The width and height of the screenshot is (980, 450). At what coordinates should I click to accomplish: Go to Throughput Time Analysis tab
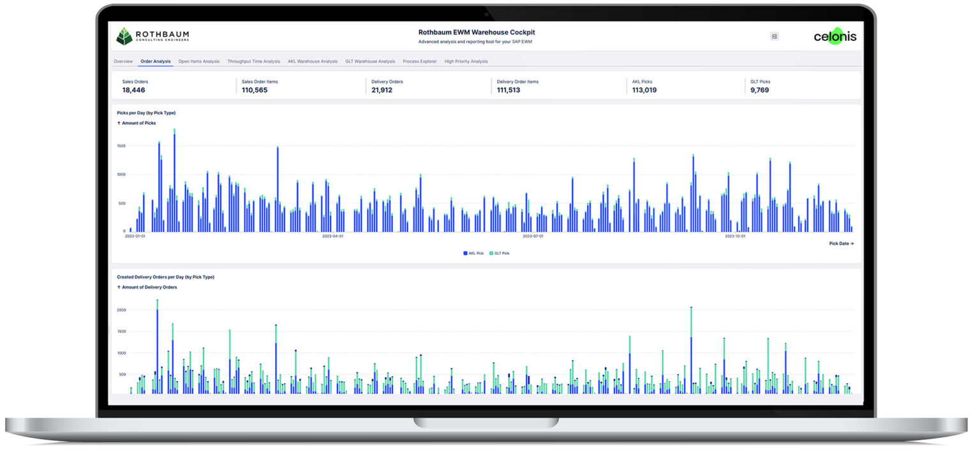(254, 61)
